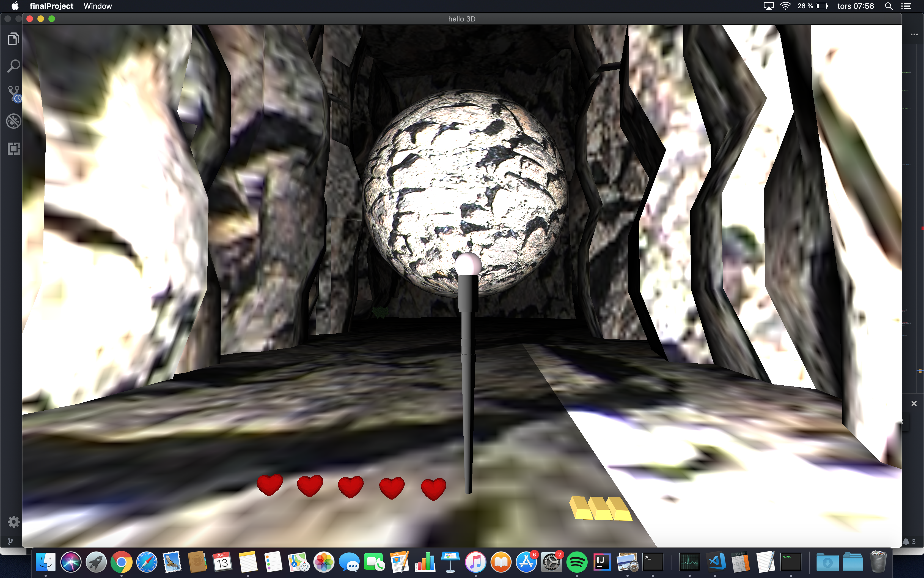Open Terminal from the Dock
The height and width of the screenshot is (578, 924).
click(653, 562)
